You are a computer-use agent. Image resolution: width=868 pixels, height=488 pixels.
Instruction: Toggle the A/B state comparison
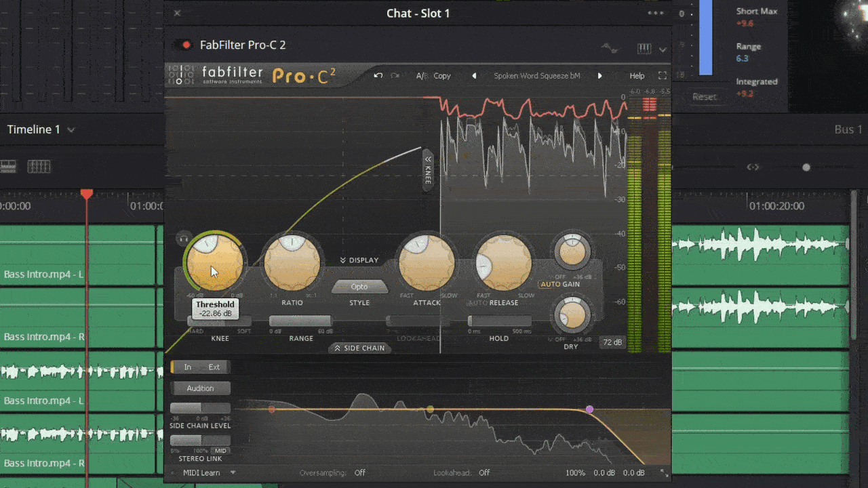[x=422, y=76]
